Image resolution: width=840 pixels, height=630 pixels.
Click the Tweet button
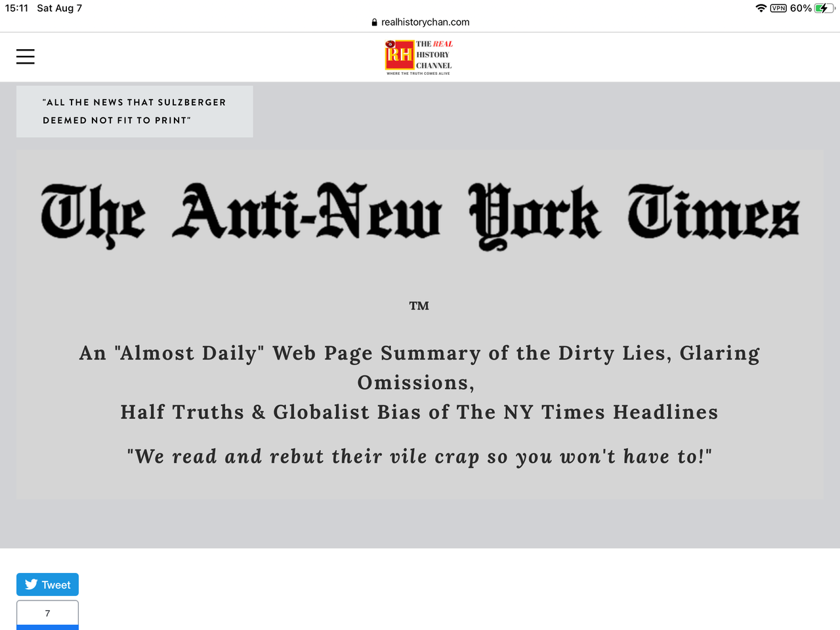point(47,585)
